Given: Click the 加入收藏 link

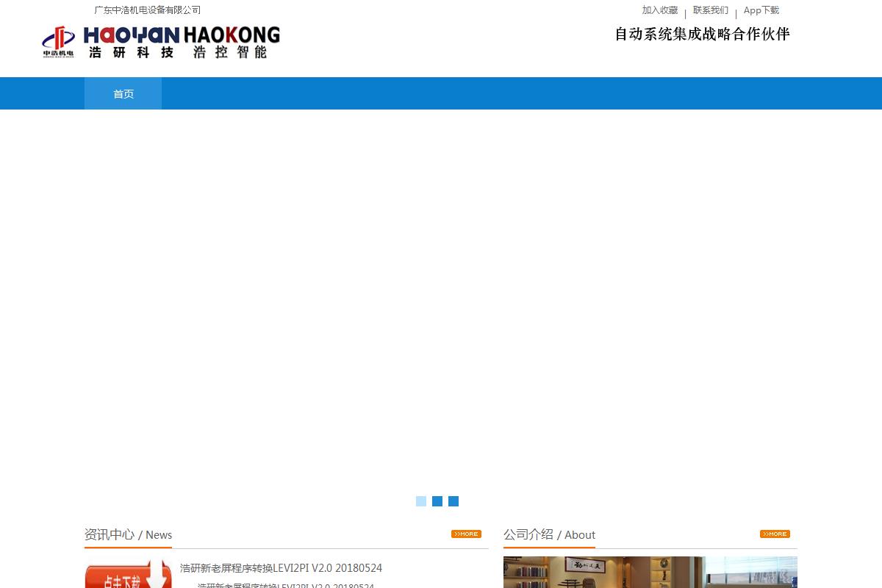Looking at the screenshot, I should (x=659, y=10).
